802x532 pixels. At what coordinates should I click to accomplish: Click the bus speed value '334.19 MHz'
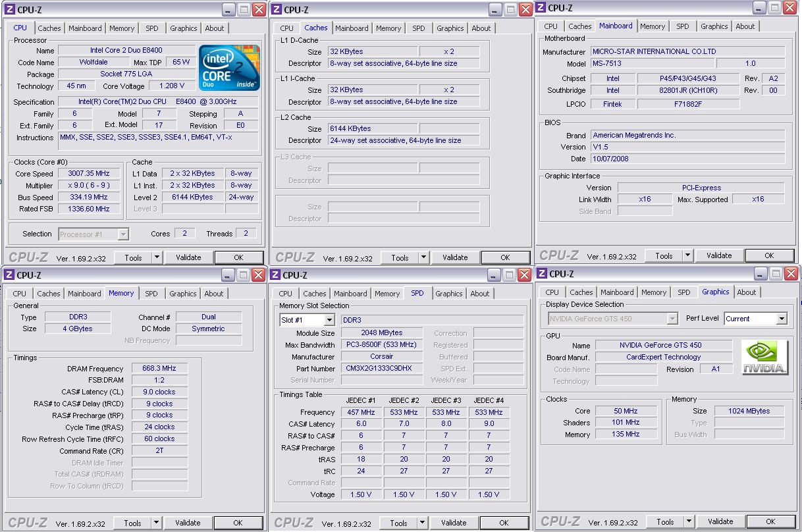pos(89,198)
